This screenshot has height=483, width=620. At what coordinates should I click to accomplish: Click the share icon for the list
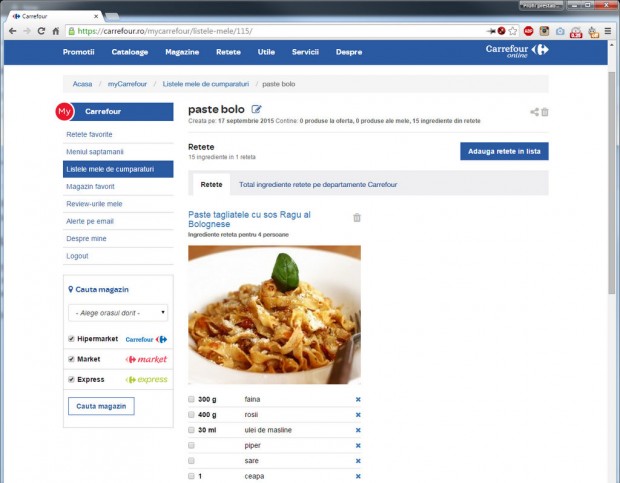534,112
